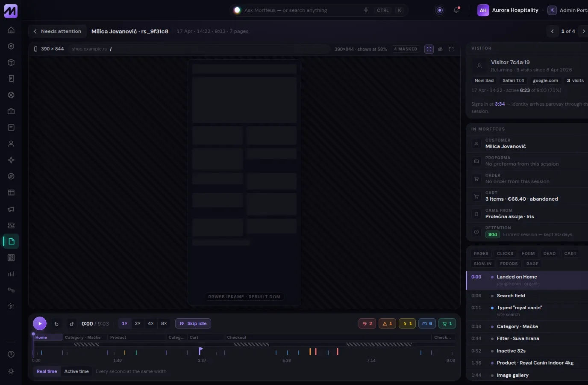Filter events by CLICKS tab
The image size is (588, 385).
[505, 254]
